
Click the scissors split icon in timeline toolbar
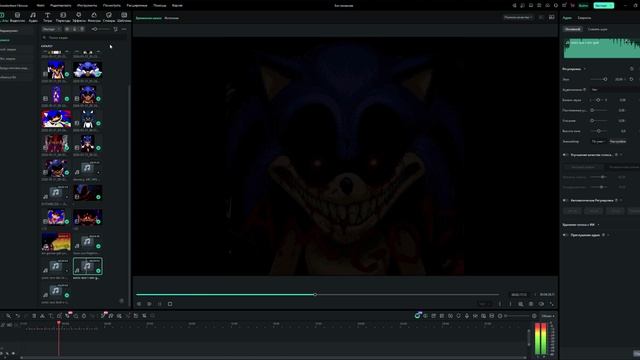coord(42,316)
